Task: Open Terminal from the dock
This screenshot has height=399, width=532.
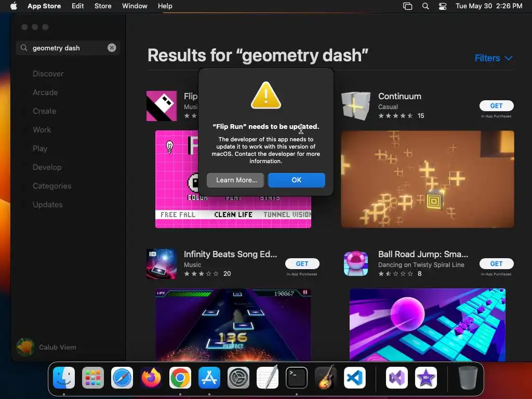Action: pyautogui.click(x=297, y=378)
